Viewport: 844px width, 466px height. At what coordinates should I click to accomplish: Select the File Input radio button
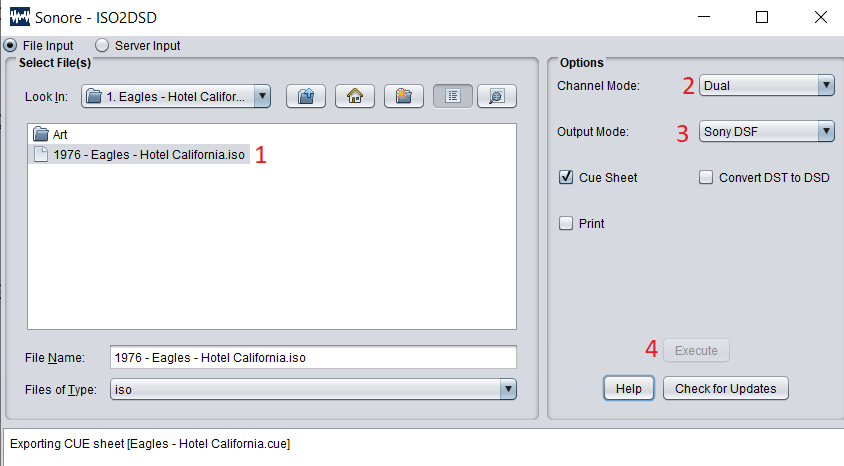click(10, 45)
